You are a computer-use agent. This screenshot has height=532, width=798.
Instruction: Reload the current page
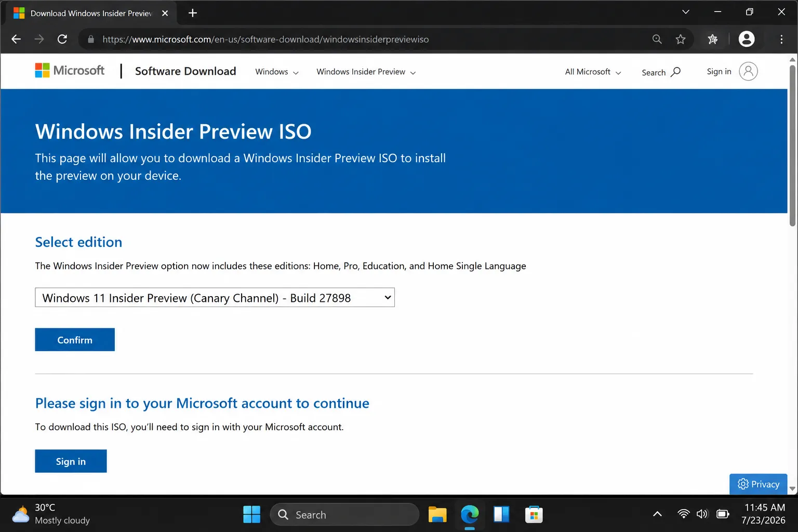click(x=62, y=39)
